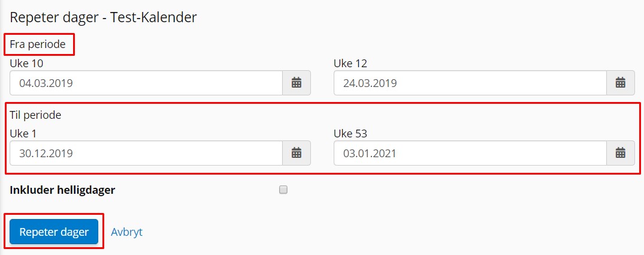Click the Til periode section label
The image size is (644, 255).
point(36,115)
